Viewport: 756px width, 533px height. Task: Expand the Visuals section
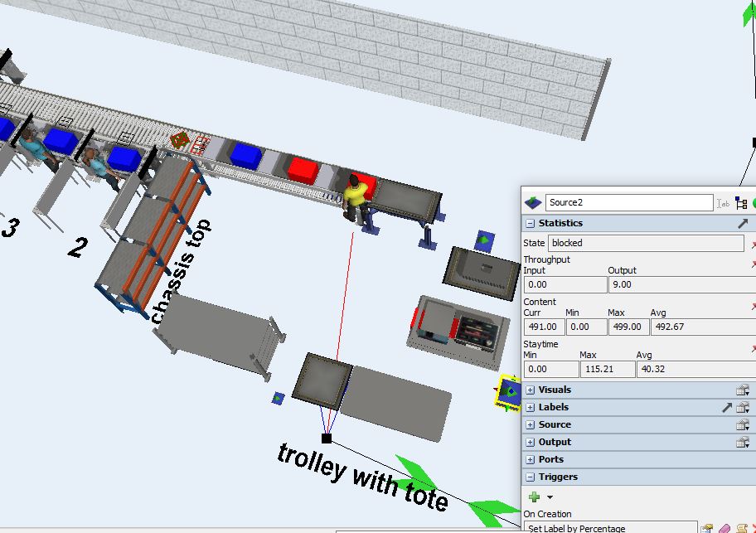click(x=530, y=390)
